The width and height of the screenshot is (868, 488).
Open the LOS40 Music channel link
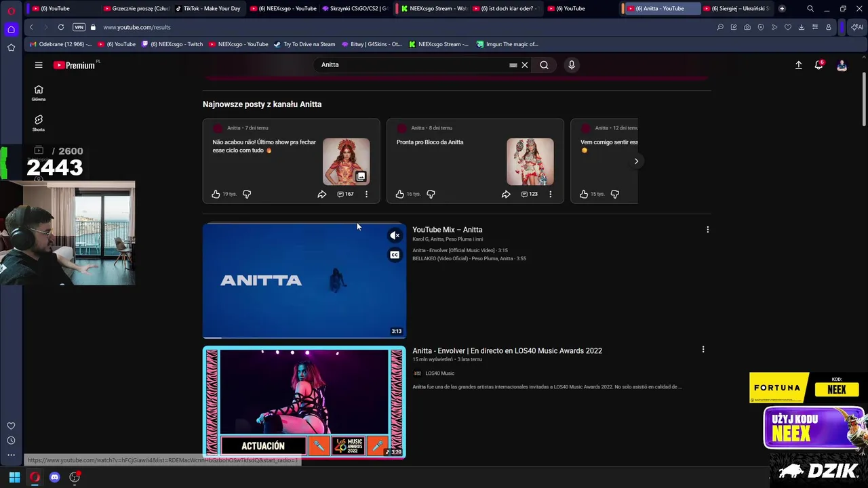point(439,373)
